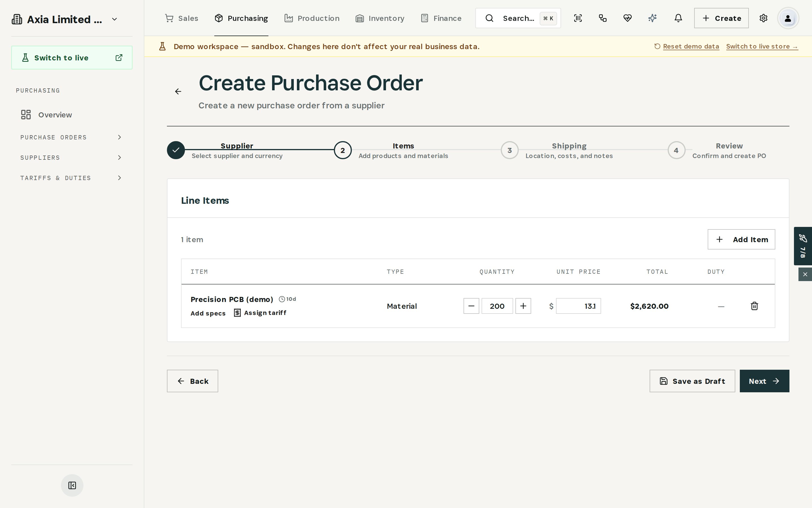Open the sparkle AI assistant icon
This screenshot has width=812, height=508.
pos(652,18)
